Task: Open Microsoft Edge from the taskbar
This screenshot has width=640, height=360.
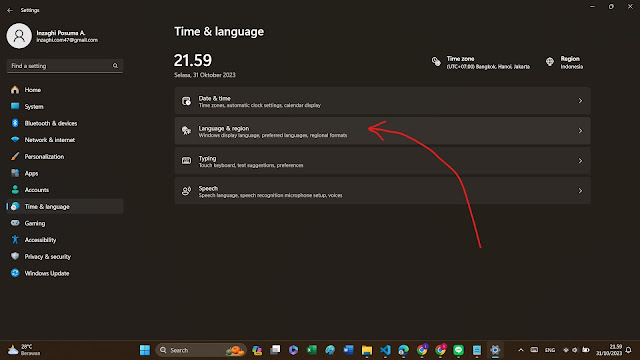Action: [403, 350]
